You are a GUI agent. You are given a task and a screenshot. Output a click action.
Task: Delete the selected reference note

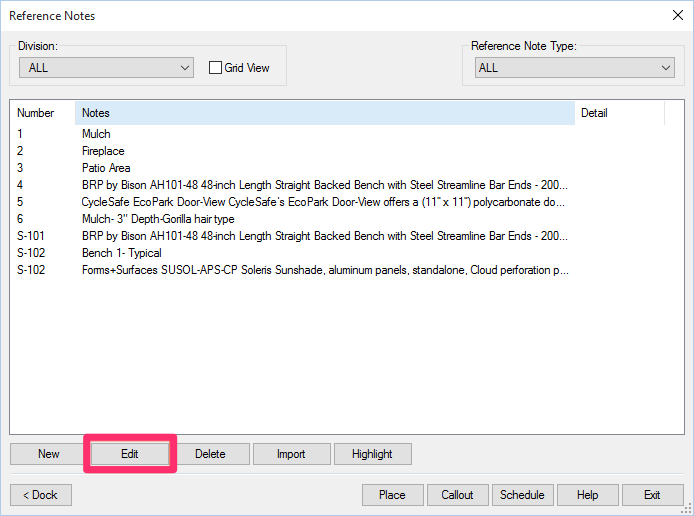[211, 454]
